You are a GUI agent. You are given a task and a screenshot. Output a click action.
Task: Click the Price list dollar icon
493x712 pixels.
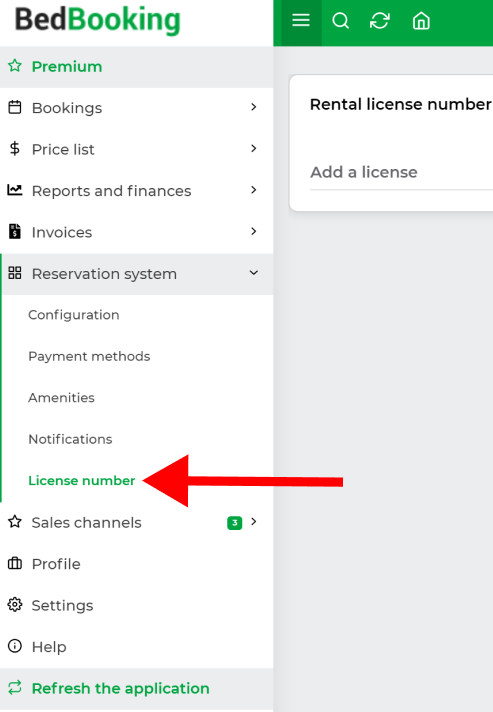[15, 148]
